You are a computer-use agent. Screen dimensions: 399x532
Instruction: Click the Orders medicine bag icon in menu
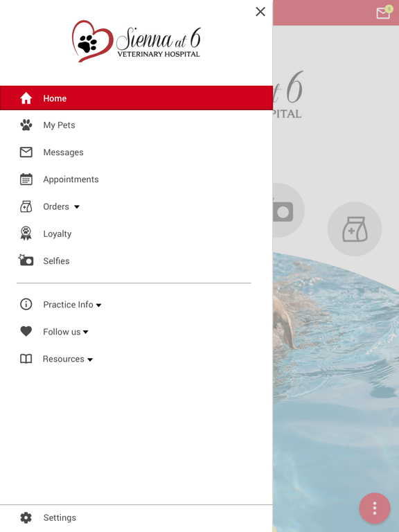click(x=26, y=206)
